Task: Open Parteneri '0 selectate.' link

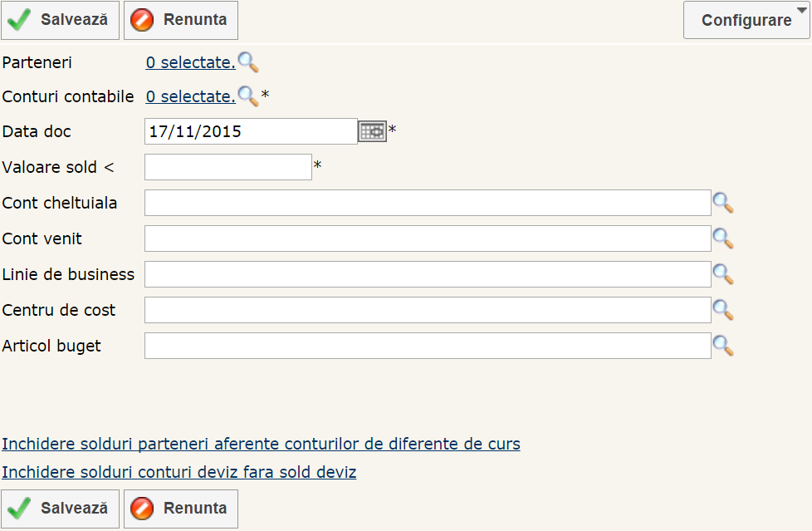Action: tap(190, 62)
